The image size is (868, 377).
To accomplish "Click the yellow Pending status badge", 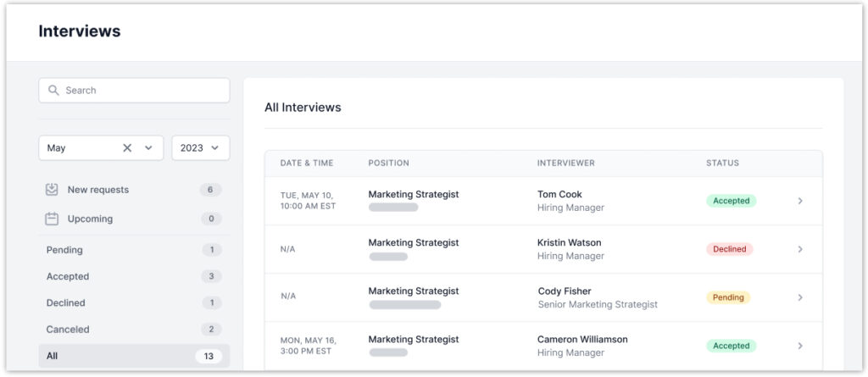I will 727,297.
